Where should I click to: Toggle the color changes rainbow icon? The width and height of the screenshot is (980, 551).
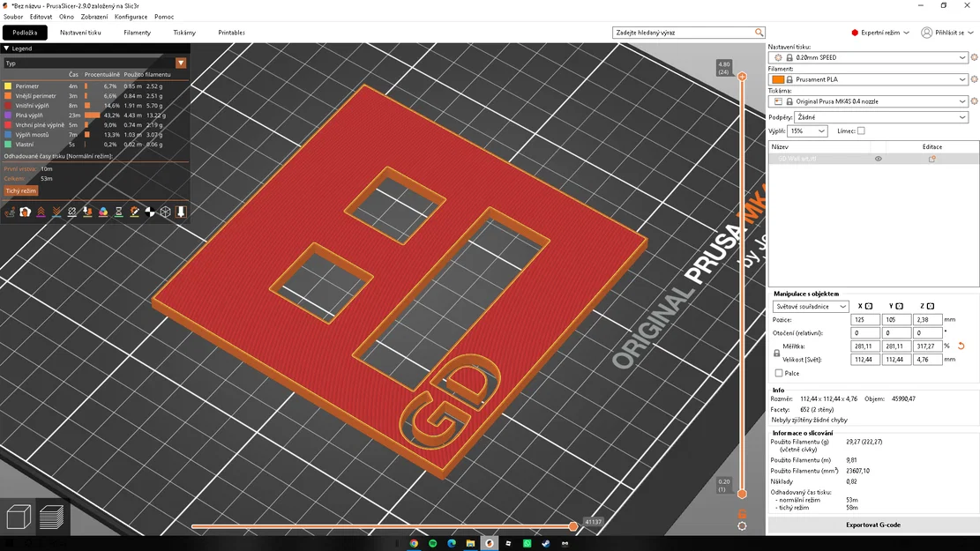pos(103,212)
